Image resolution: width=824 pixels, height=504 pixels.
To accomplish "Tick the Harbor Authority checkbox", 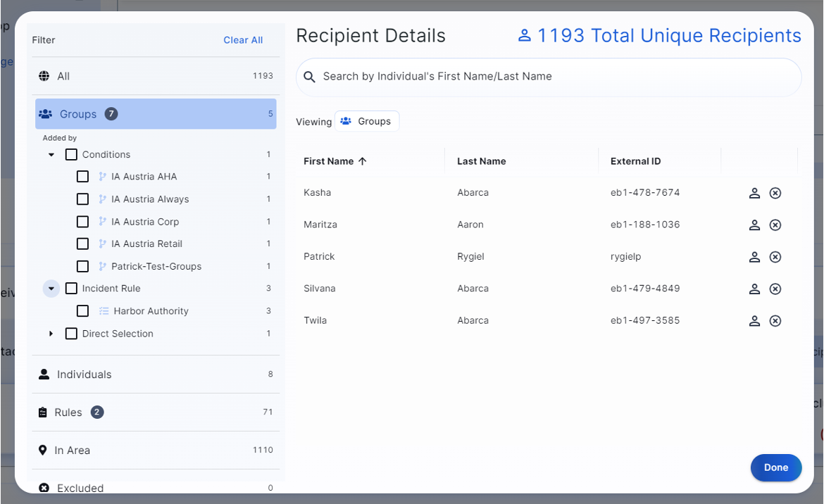I will pos(82,311).
